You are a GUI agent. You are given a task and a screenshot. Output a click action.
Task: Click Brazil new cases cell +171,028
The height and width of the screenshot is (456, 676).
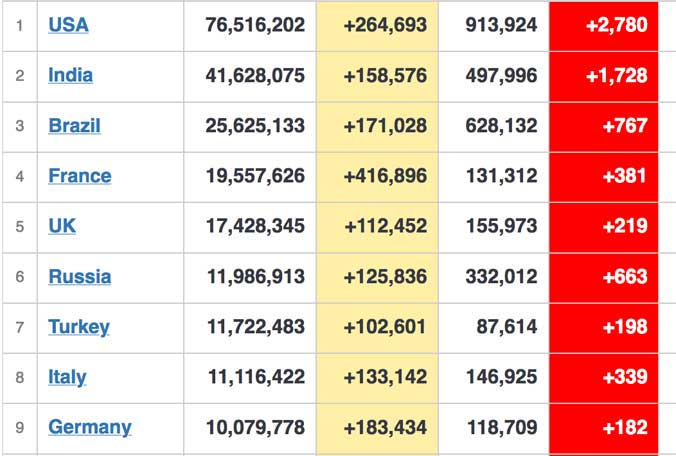pyautogui.click(x=377, y=127)
